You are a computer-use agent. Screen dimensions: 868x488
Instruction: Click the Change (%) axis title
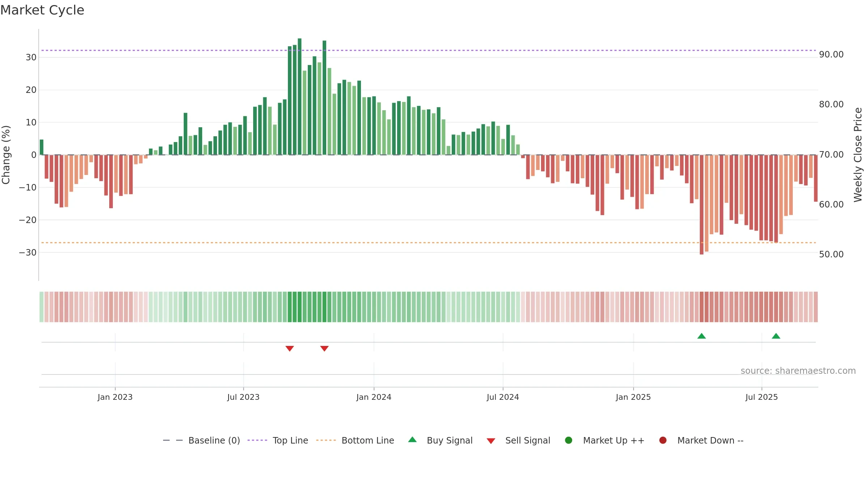pyautogui.click(x=6, y=155)
